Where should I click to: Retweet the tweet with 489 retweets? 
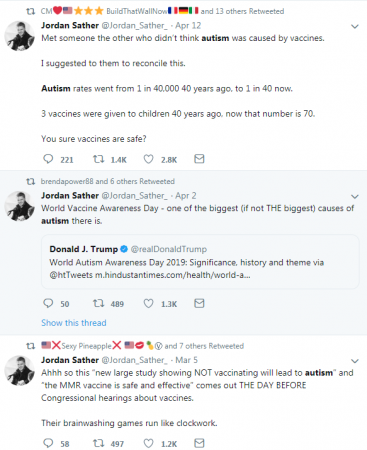coord(98,303)
